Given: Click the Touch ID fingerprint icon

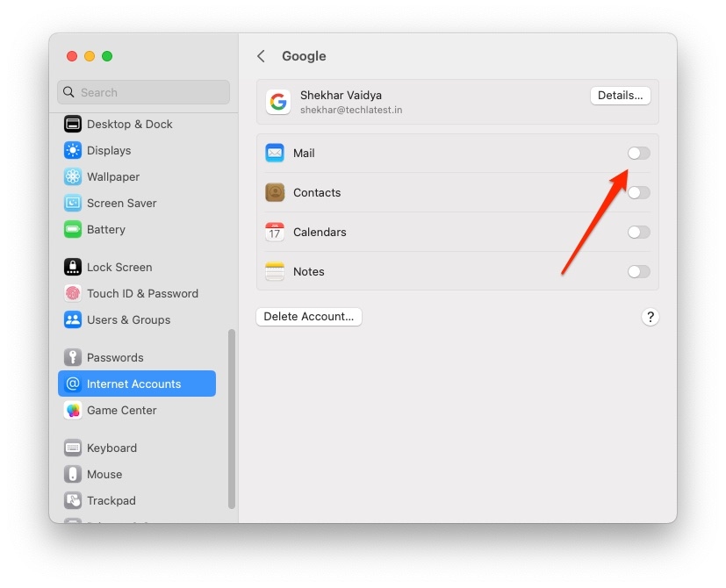Looking at the screenshot, I should (73, 293).
